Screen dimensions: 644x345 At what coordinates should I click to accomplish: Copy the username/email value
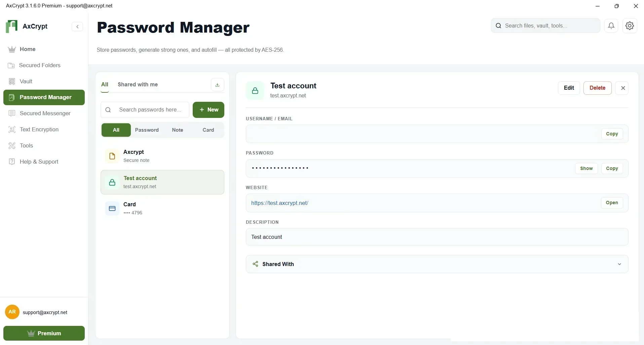pyautogui.click(x=612, y=134)
